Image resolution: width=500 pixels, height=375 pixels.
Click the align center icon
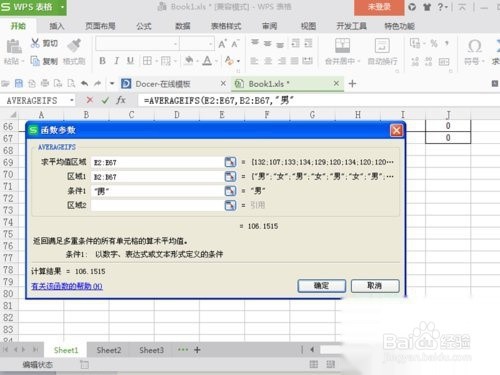coord(268,61)
